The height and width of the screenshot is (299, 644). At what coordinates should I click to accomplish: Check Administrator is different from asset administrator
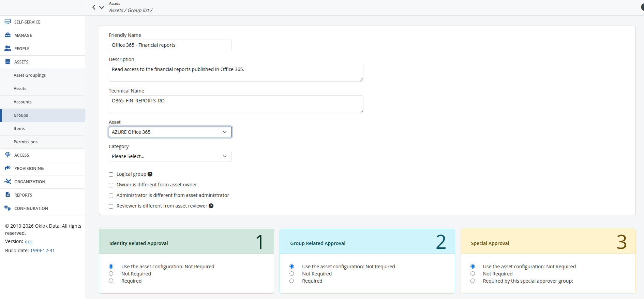(x=111, y=196)
